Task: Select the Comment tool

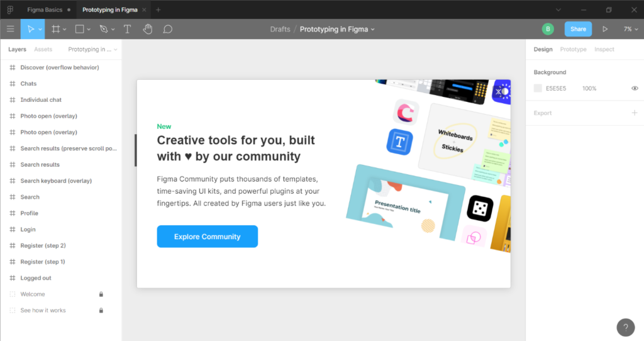Action: point(167,29)
